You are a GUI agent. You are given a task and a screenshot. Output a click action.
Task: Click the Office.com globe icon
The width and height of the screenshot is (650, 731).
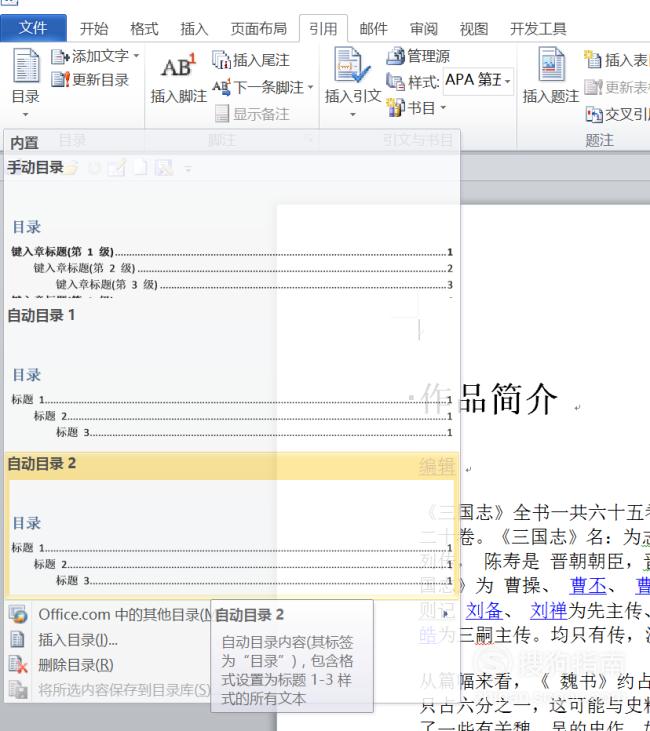18,614
